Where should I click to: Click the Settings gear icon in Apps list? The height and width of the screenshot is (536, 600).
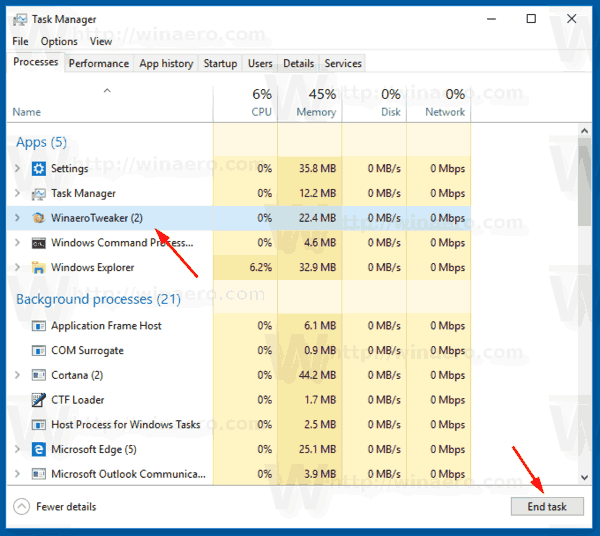39,169
